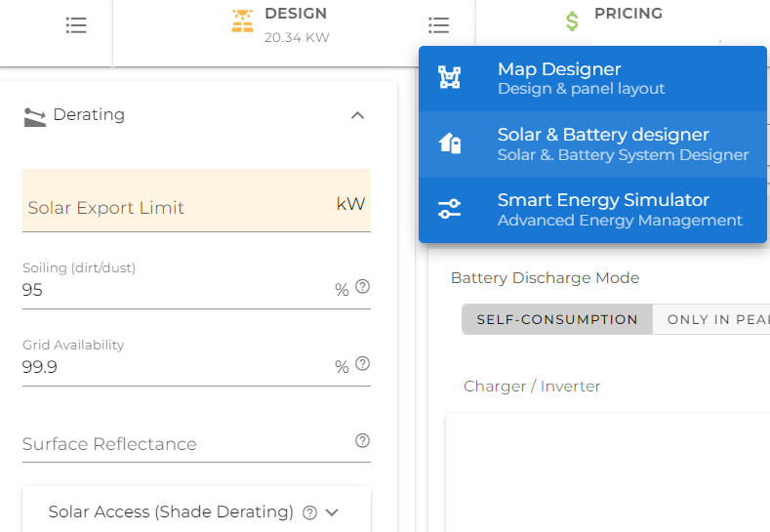This screenshot has height=532, width=770.
Task: Show help for Surface Reflectance
Action: point(362,440)
